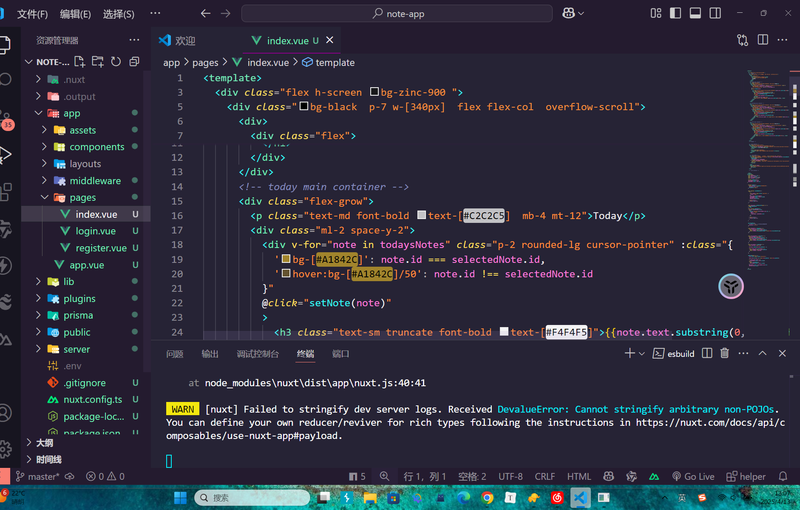Screen dimensions: 800x510
Task: Click the Copilot status icon in status bar
Action: point(608,476)
